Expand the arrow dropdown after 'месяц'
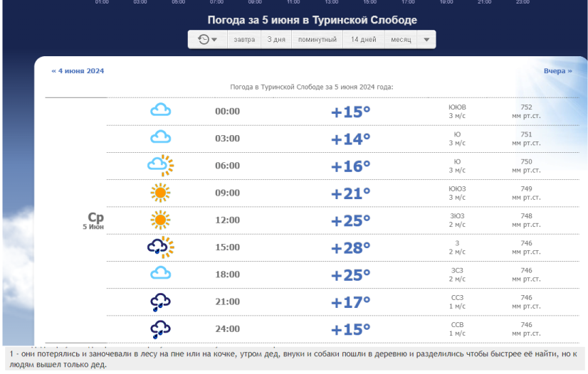Image resolution: width=588 pixels, height=374 pixels. coord(426,40)
